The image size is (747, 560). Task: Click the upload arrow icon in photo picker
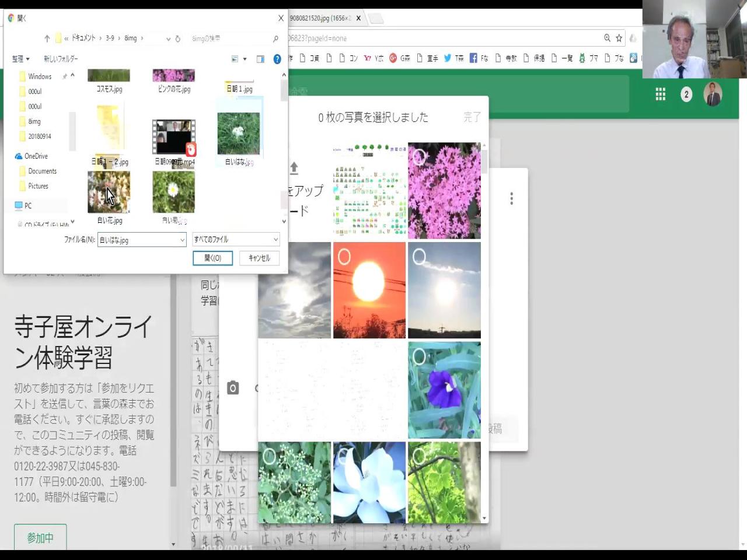pyautogui.click(x=294, y=168)
